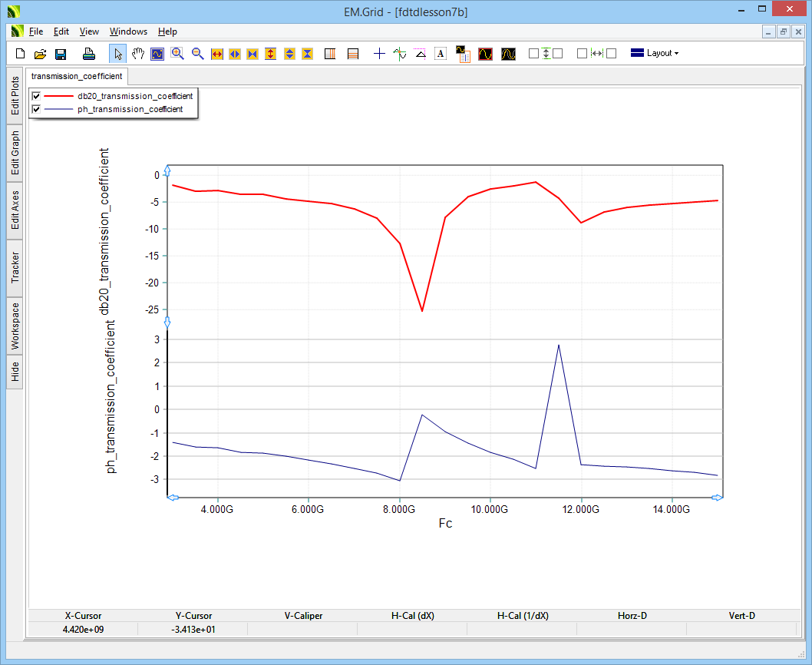Click the Hide side button
Image resolution: width=812 pixels, height=665 pixels.
[15, 372]
